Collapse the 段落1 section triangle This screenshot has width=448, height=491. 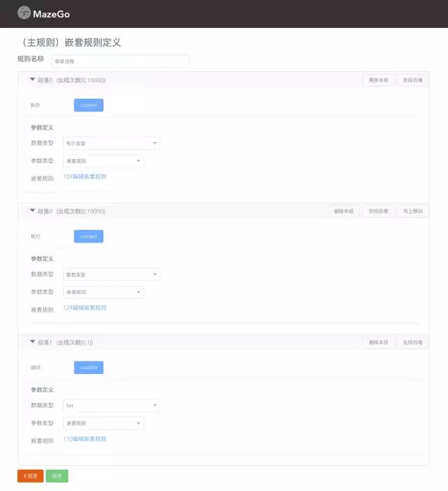coord(32,342)
